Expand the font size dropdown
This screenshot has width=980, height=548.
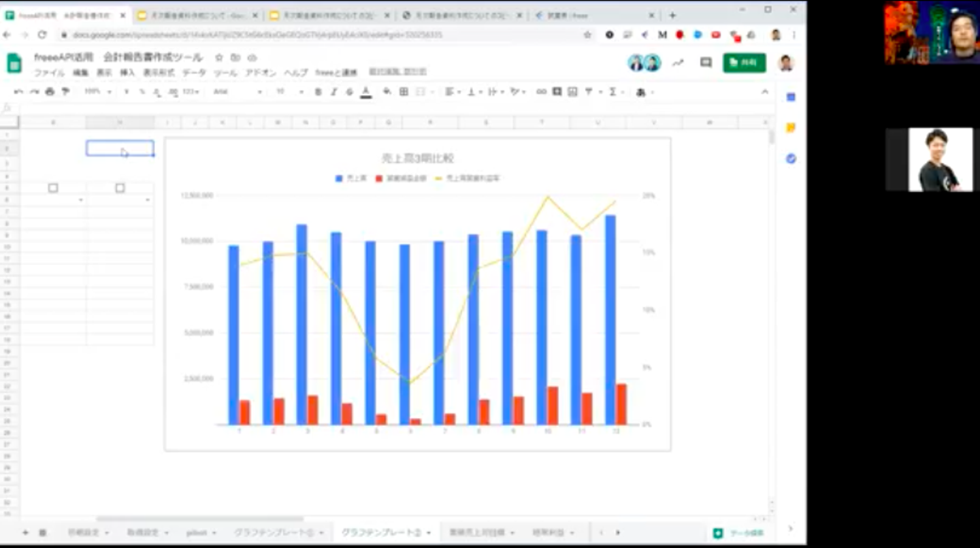point(288,92)
